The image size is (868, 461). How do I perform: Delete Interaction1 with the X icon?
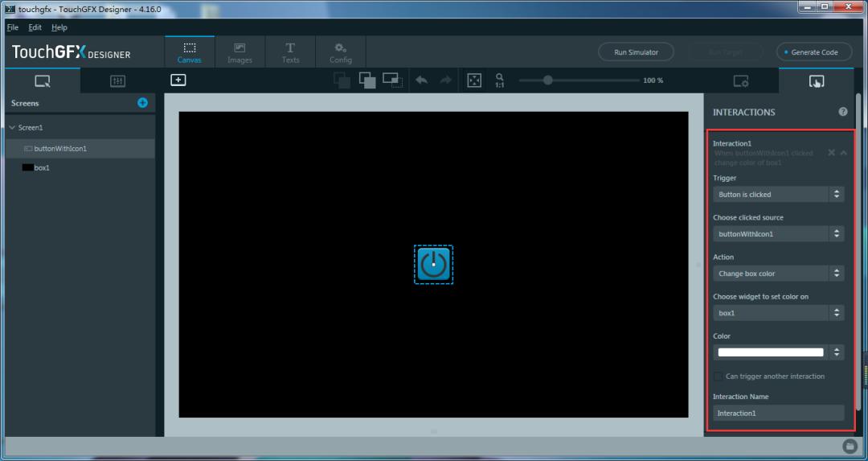pyautogui.click(x=831, y=152)
